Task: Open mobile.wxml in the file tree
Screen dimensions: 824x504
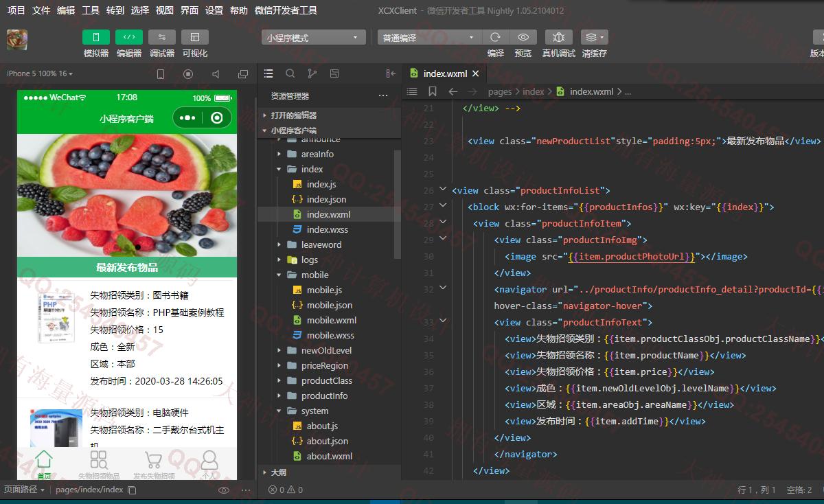Action: 329,320
